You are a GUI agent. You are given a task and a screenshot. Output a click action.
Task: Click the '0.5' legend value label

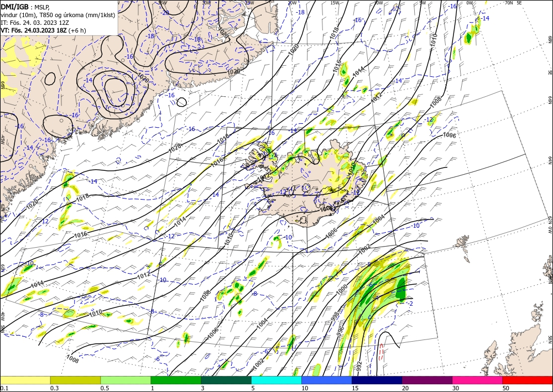click(x=104, y=388)
